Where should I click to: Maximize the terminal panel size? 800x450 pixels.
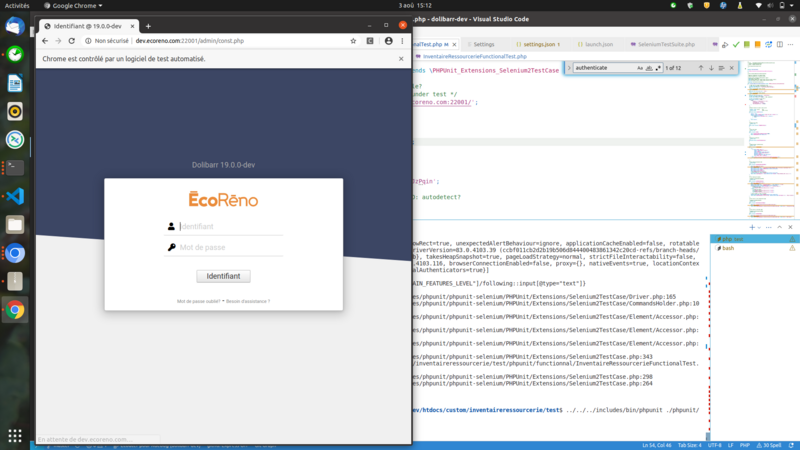[780, 227]
